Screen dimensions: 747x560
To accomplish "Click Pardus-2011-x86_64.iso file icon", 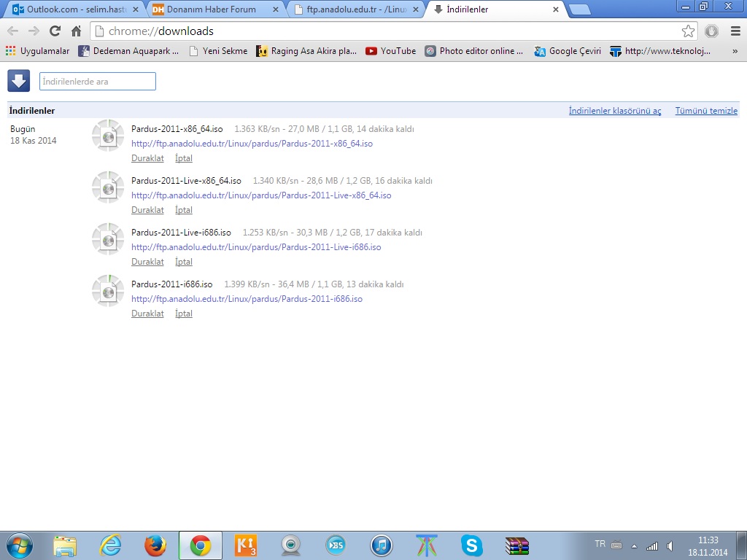I will coord(108,136).
